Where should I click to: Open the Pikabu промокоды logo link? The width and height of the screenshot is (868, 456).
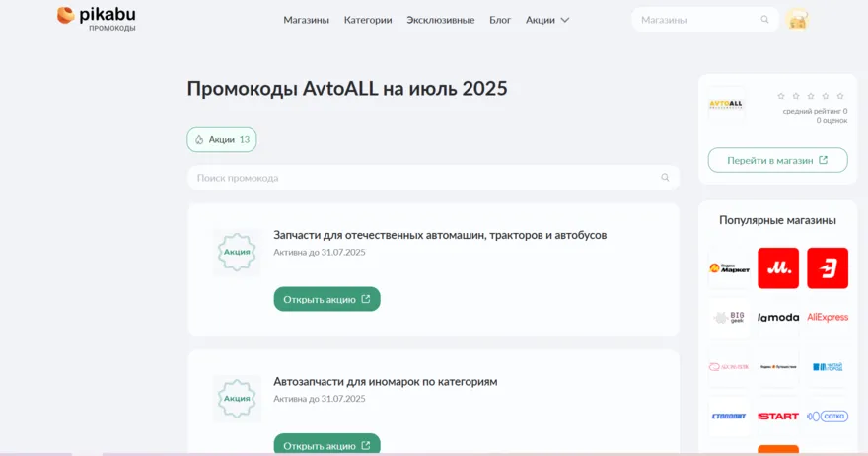click(97, 19)
